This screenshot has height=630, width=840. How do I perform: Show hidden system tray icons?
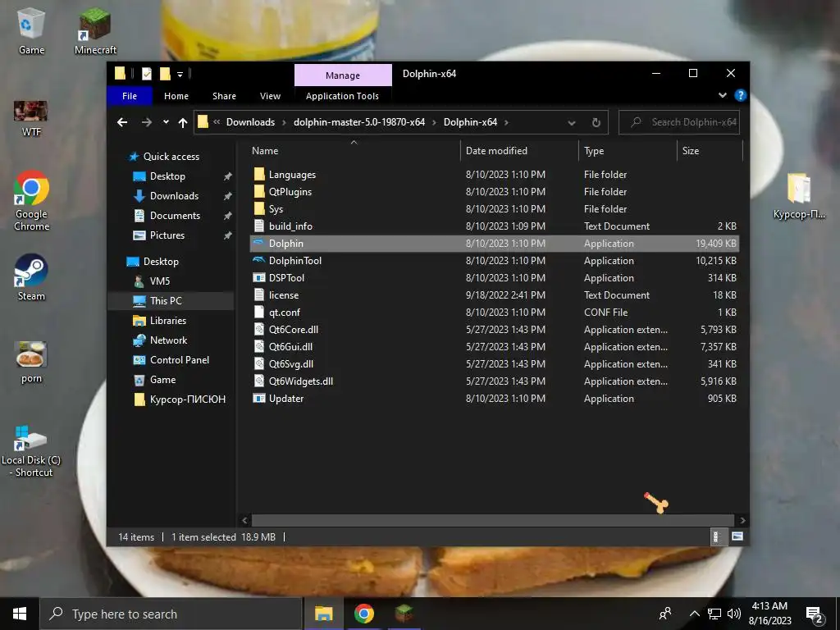coord(694,614)
